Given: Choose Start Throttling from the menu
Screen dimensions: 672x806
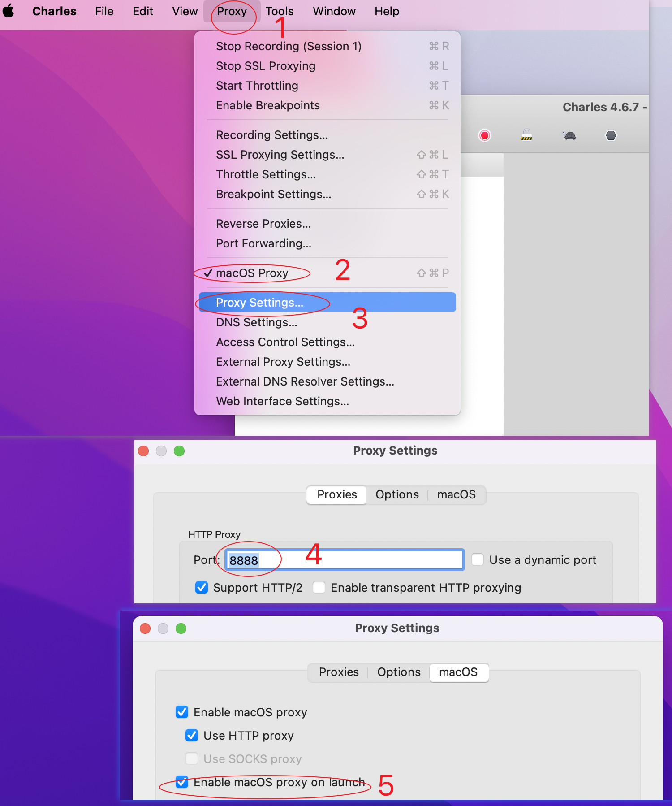Looking at the screenshot, I should [327, 86].
